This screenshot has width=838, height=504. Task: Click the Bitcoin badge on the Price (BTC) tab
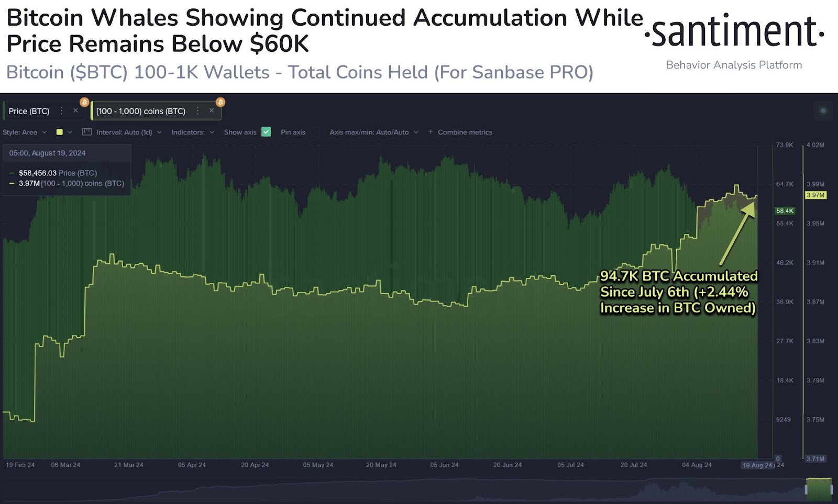(x=84, y=102)
